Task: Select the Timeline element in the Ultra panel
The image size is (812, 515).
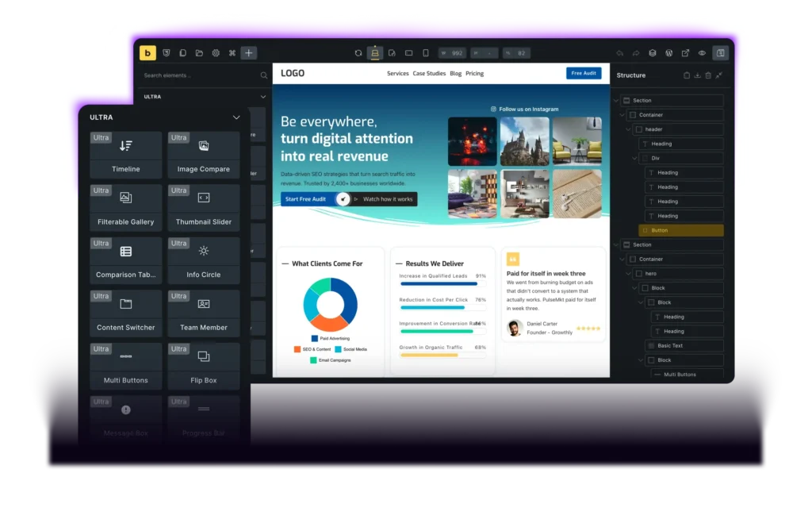Action: (x=125, y=155)
